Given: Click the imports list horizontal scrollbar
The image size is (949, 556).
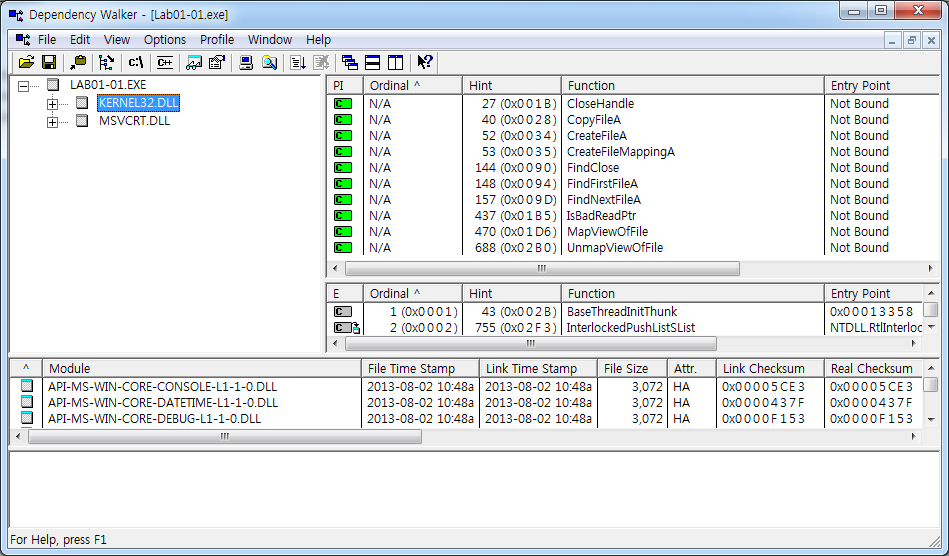Looking at the screenshot, I should [542, 269].
